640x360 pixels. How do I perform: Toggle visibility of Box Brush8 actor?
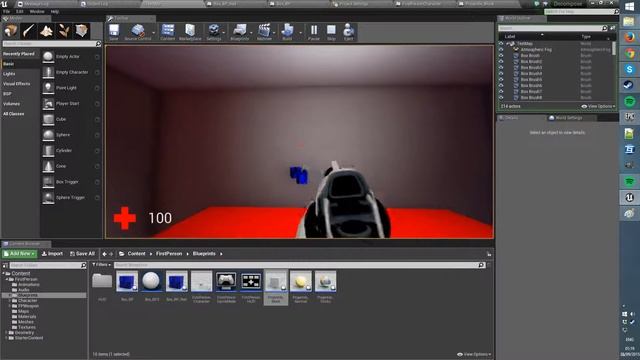pos(501,98)
